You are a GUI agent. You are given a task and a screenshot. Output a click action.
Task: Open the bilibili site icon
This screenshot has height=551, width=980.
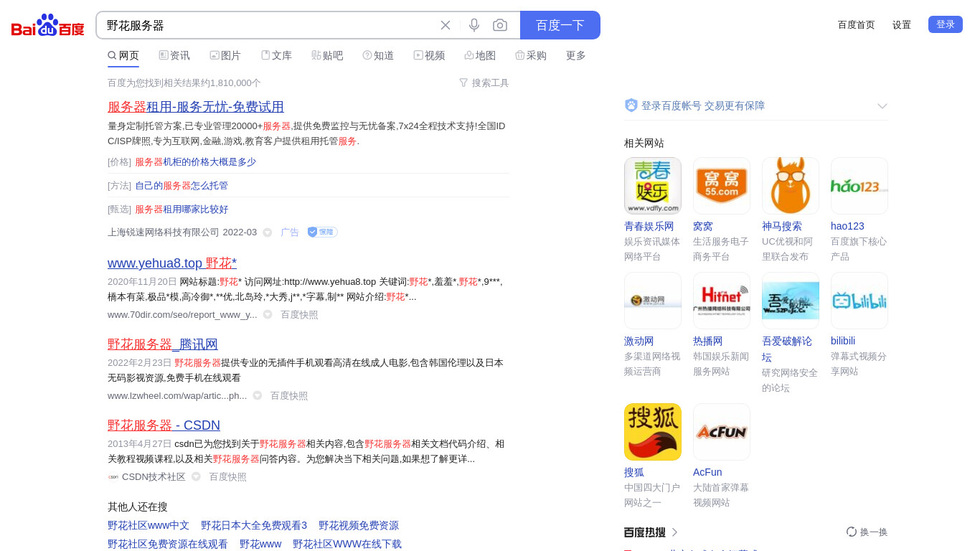pos(859,301)
